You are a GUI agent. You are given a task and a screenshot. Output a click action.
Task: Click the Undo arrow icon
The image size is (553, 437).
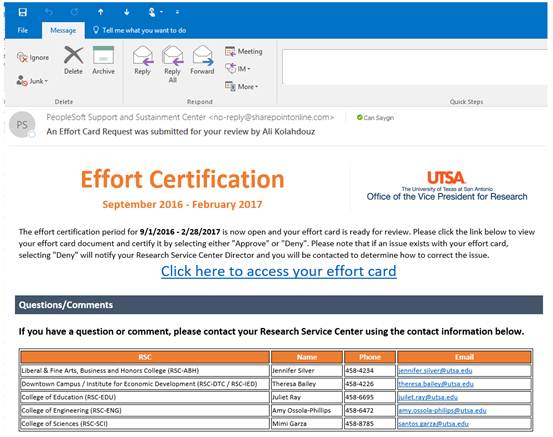49,12
